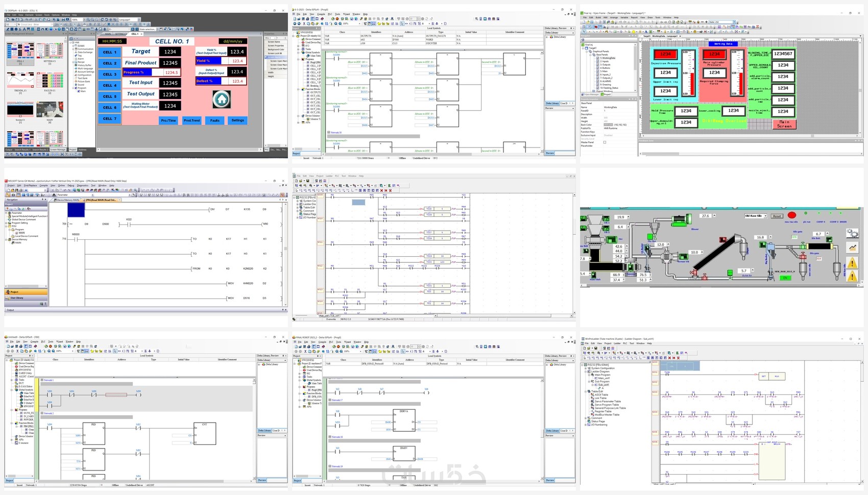Click the Progress % bar on the HMI screen

[151, 72]
